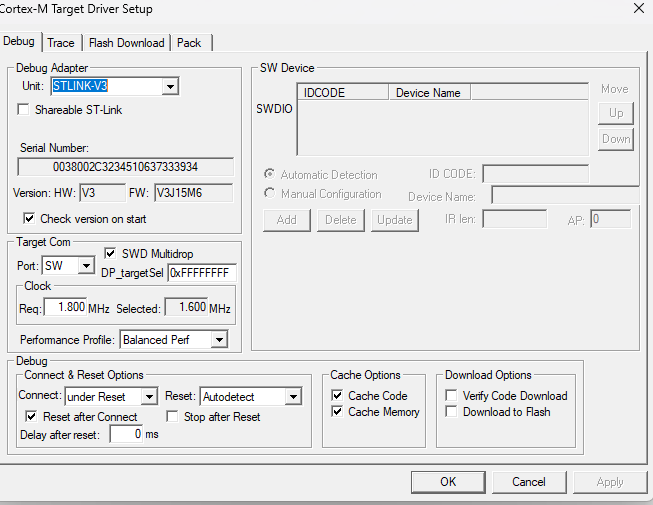
Task: Open the Port dropdown
Action: pos(86,266)
